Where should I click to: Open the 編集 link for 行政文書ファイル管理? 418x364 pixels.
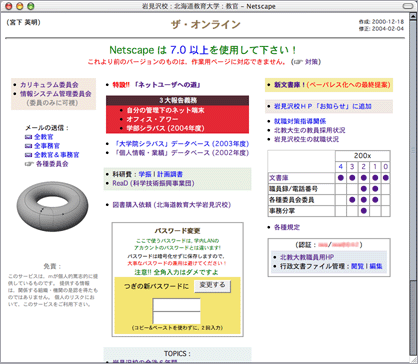(376, 266)
